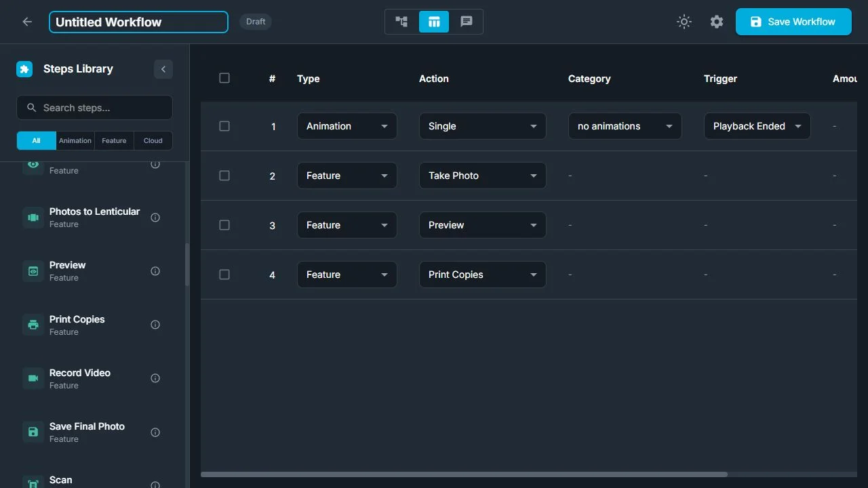Open the Playback Ended trigger dropdown
Screen dimensions: 868x488
click(757, 126)
